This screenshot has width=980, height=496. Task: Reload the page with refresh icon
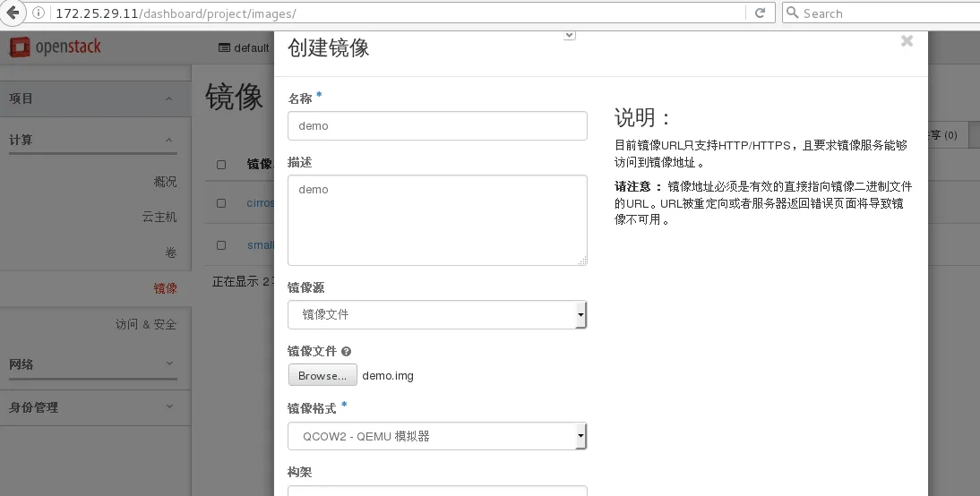click(x=760, y=13)
